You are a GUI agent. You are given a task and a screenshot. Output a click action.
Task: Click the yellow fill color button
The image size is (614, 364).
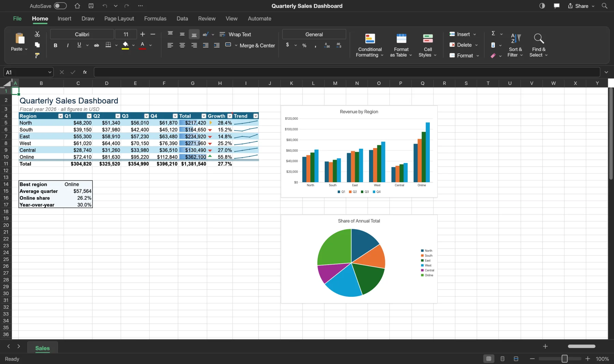point(126,45)
